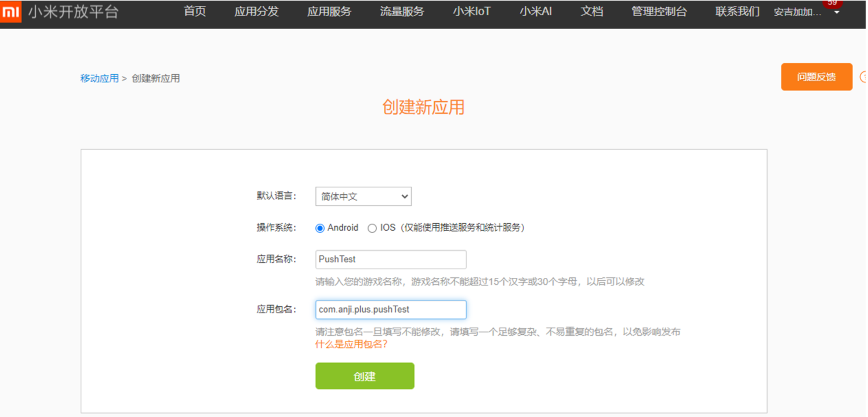Open the 什么是应用包名 help link
Viewport: 868px width, 417px height.
pos(351,345)
